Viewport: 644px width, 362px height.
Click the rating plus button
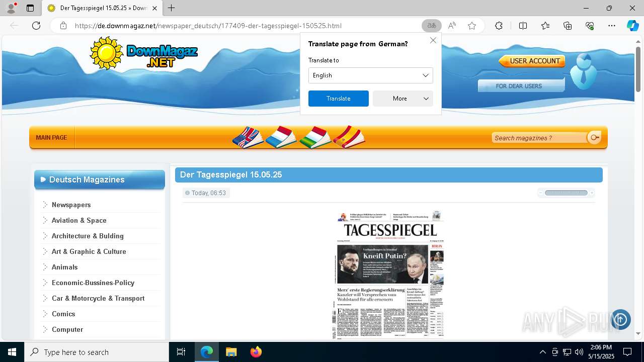[x=592, y=193]
